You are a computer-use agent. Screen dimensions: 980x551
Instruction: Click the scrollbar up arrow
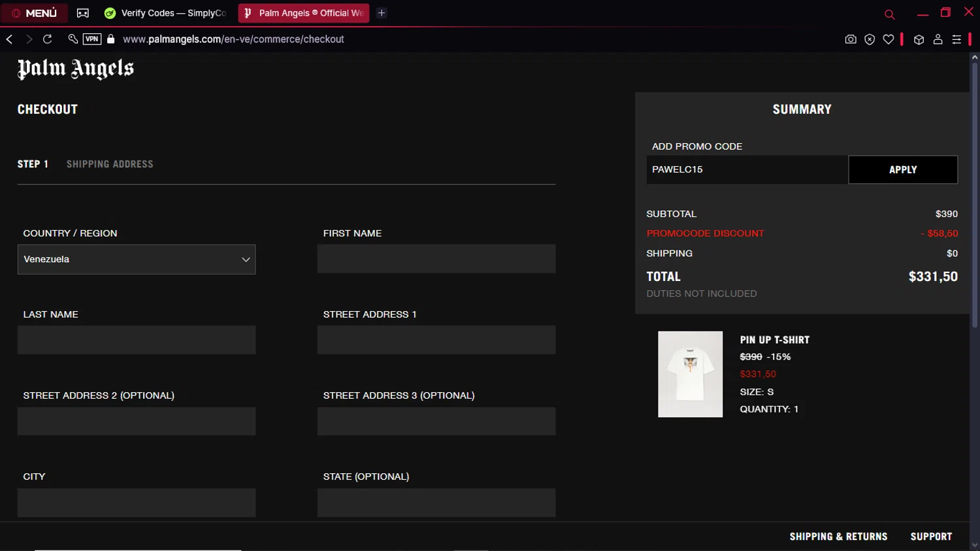click(x=974, y=58)
